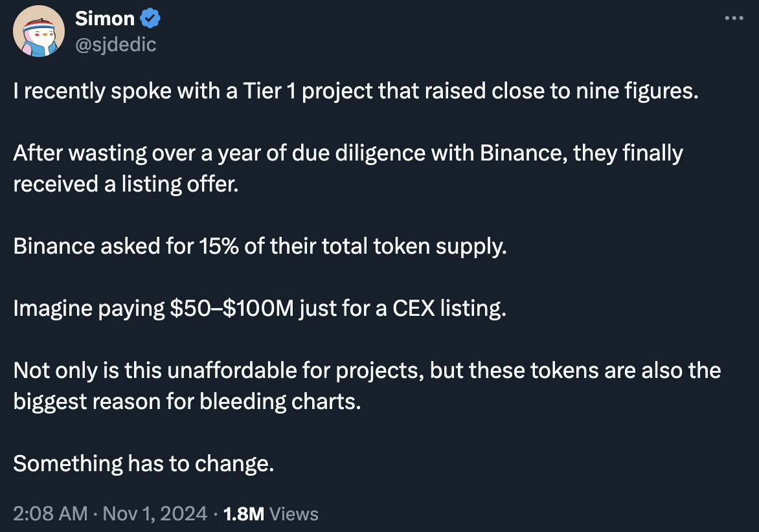Click the line about 15% total token supply
759x532 pixels.
[x=260, y=247]
